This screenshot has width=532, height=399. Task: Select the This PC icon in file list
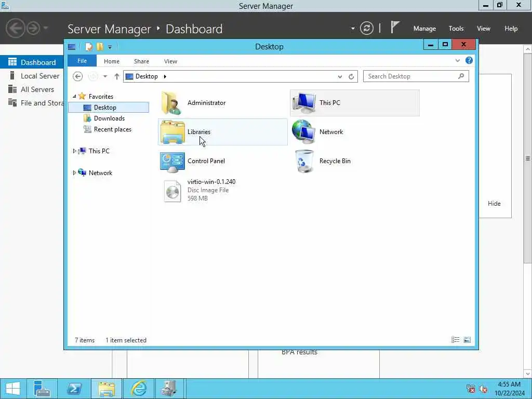coord(303,103)
